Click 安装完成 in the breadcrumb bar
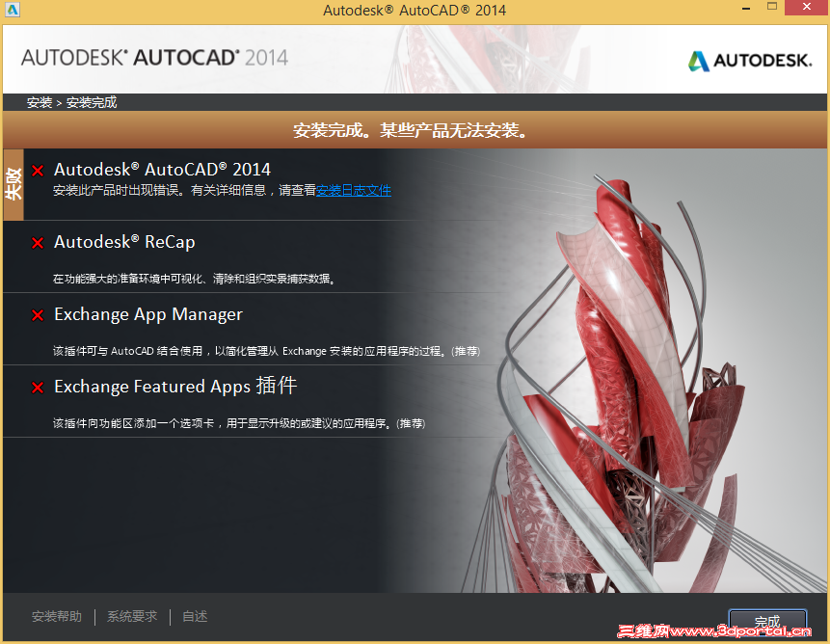The width and height of the screenshot is (830, 644). 92,101
